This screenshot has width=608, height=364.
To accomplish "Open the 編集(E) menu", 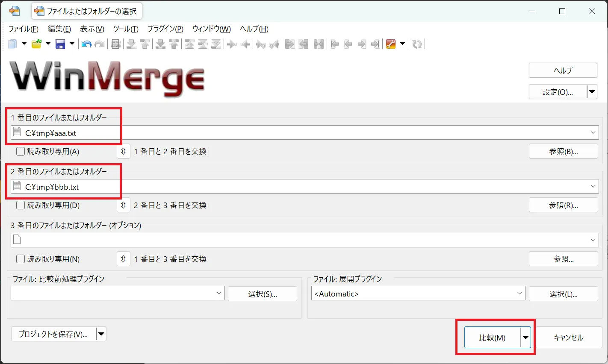I will 59,29.
